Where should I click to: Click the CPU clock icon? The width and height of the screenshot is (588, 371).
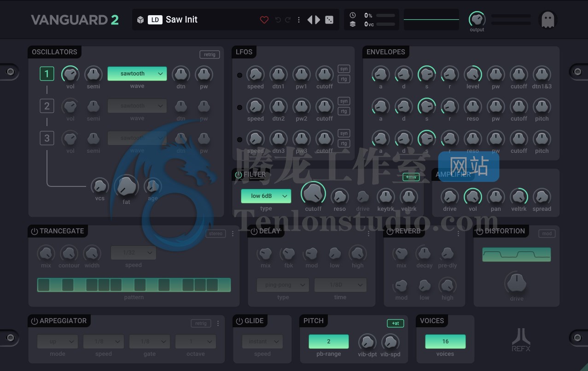pos(353,15)
